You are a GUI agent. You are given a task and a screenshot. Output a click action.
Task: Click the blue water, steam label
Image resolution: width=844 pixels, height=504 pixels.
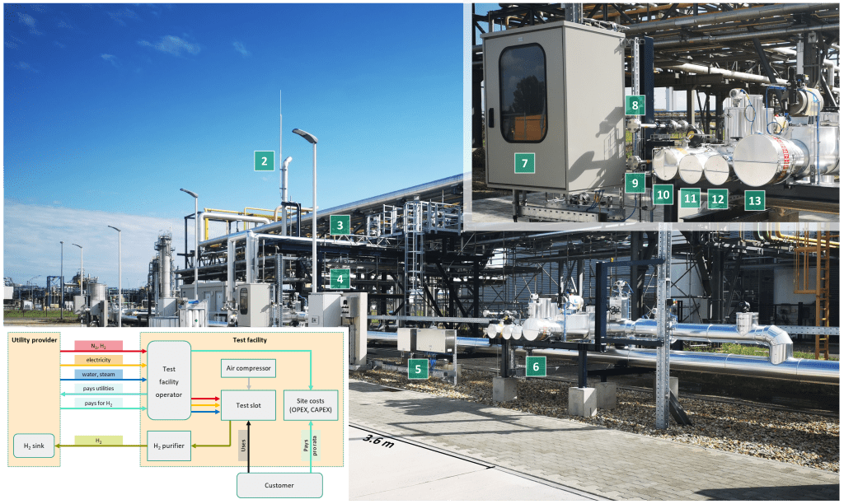99,374
